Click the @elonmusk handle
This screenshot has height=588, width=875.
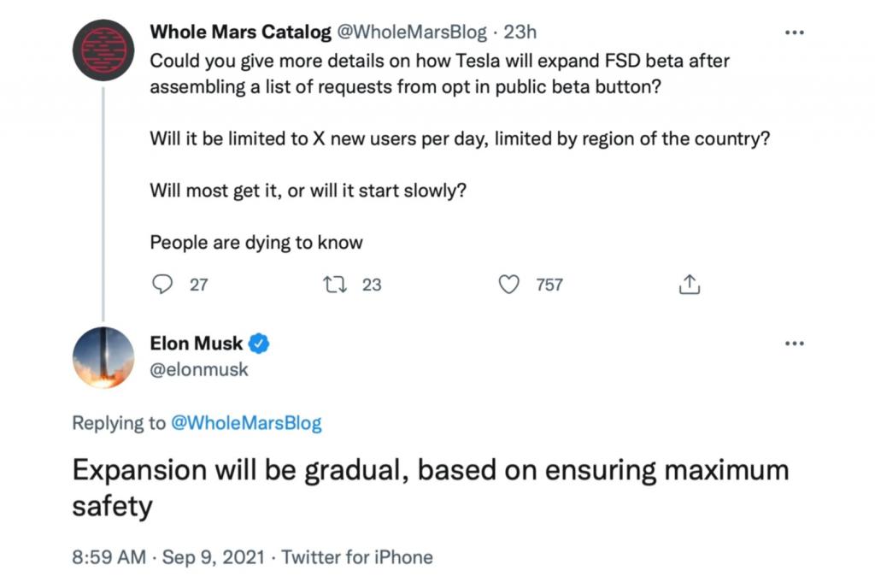[x=199, y=370]
